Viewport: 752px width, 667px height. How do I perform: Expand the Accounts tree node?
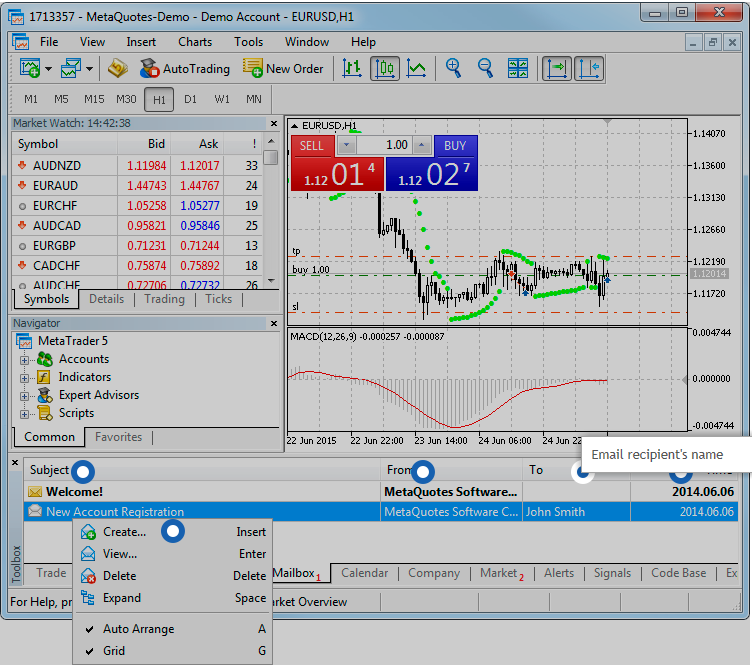[x=24, y=360]
